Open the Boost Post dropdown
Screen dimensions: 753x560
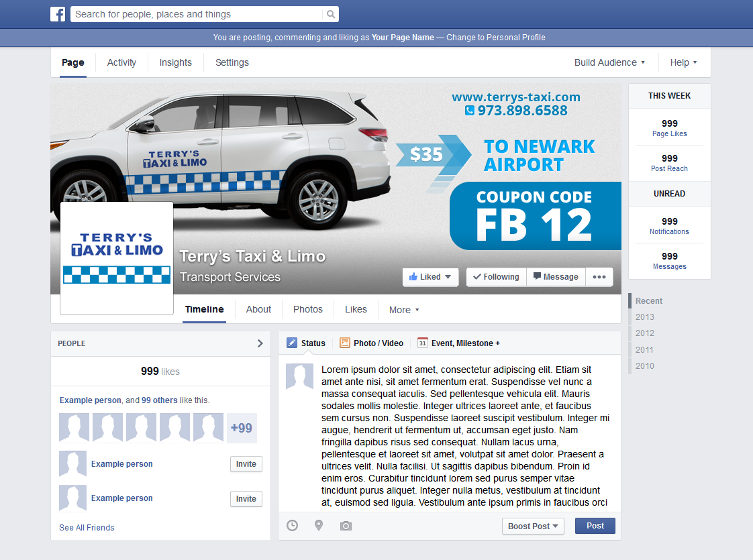533,526
